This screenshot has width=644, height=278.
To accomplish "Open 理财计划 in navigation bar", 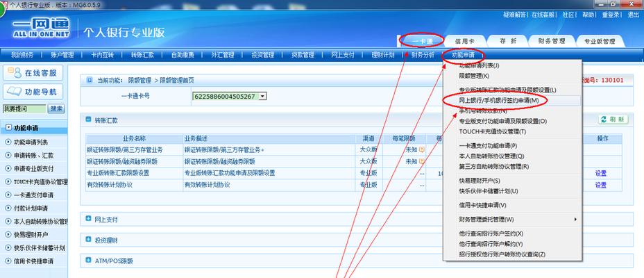I will pos(383,55).
